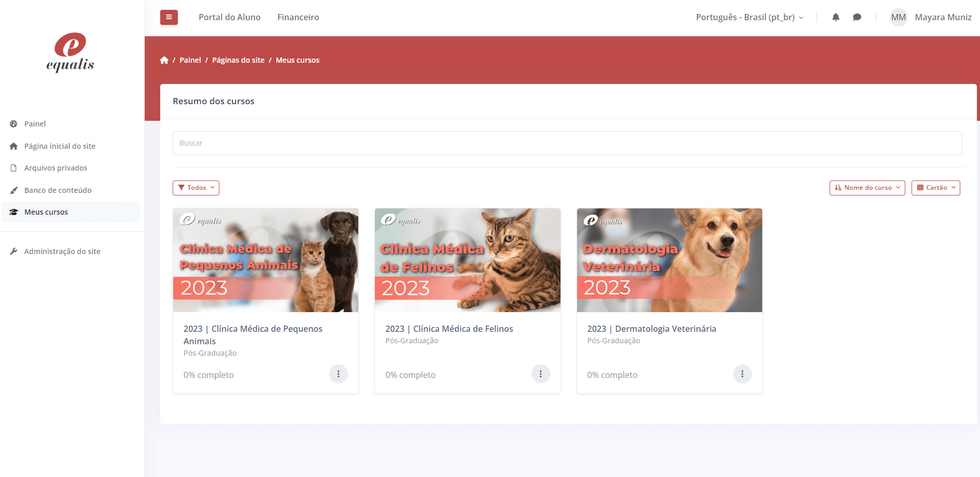Click the home icon in breadcrumb

pos(164,60)
